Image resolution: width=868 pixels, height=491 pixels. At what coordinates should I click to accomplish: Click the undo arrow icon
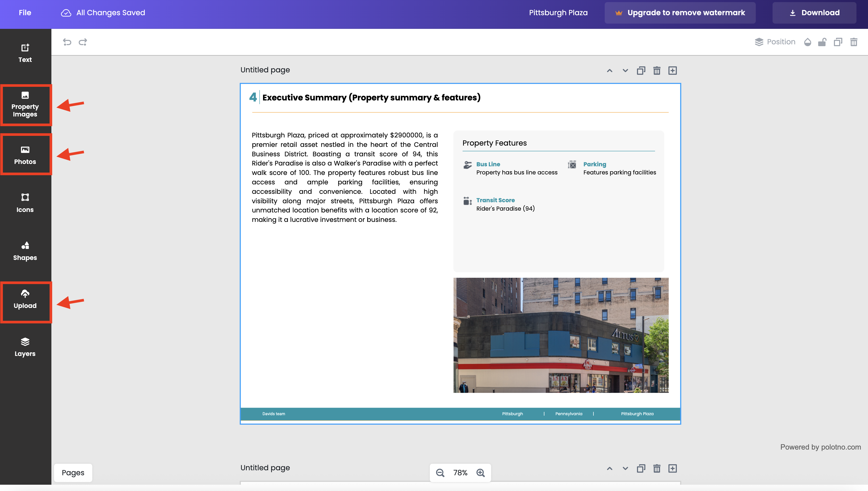[x=67, y=42]
